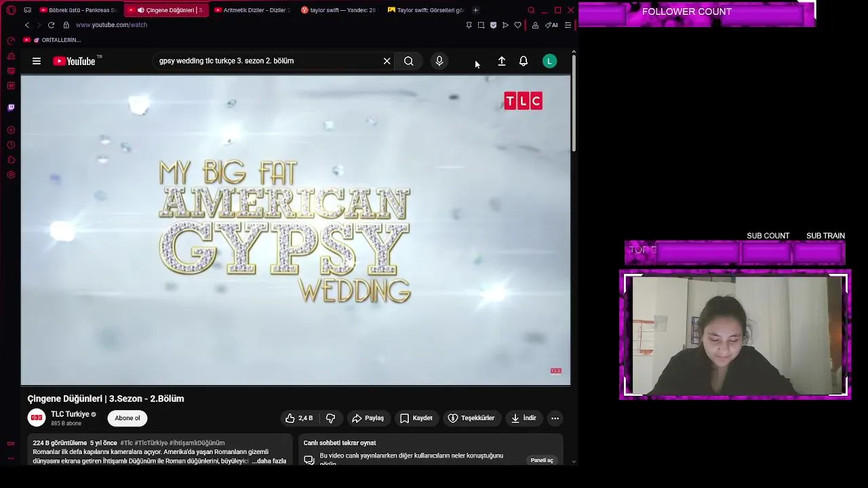Open the green L account avatar menu

550,61
